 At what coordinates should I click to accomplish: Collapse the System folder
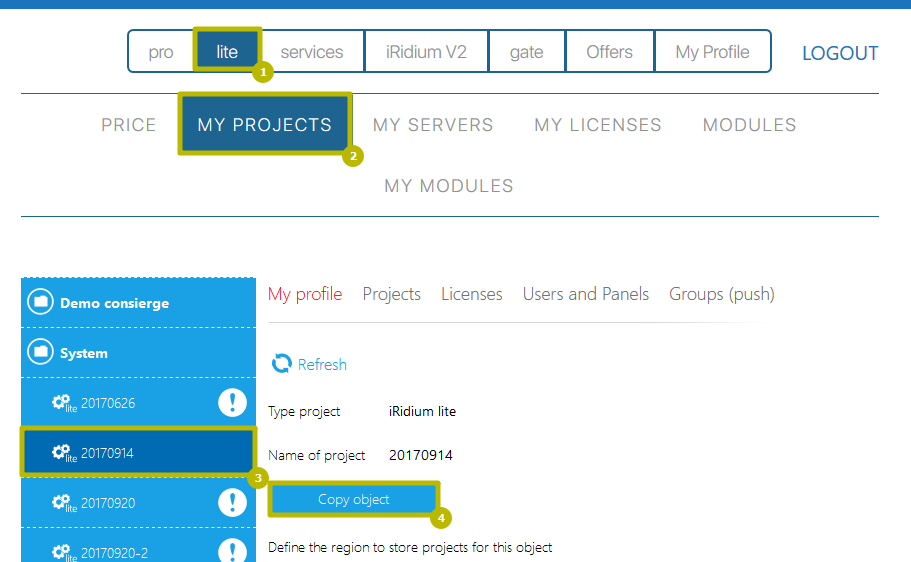pos(84,353)
